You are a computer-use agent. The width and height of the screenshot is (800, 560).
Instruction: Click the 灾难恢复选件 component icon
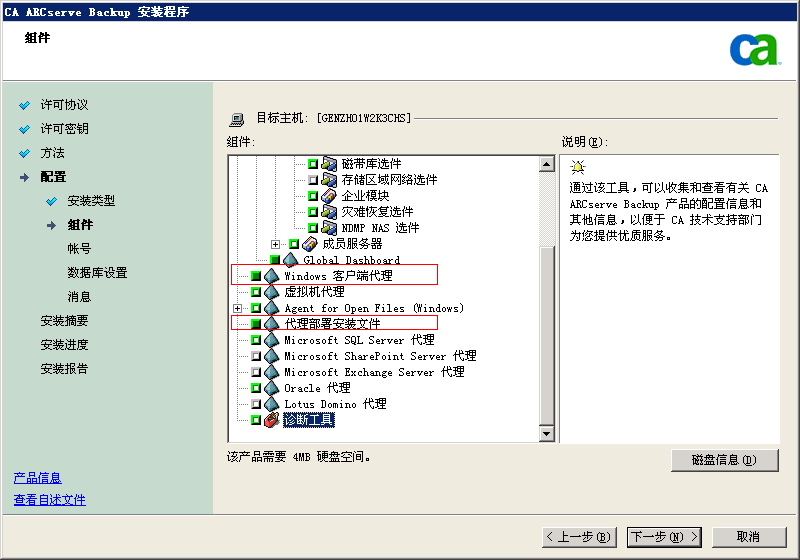329,212
